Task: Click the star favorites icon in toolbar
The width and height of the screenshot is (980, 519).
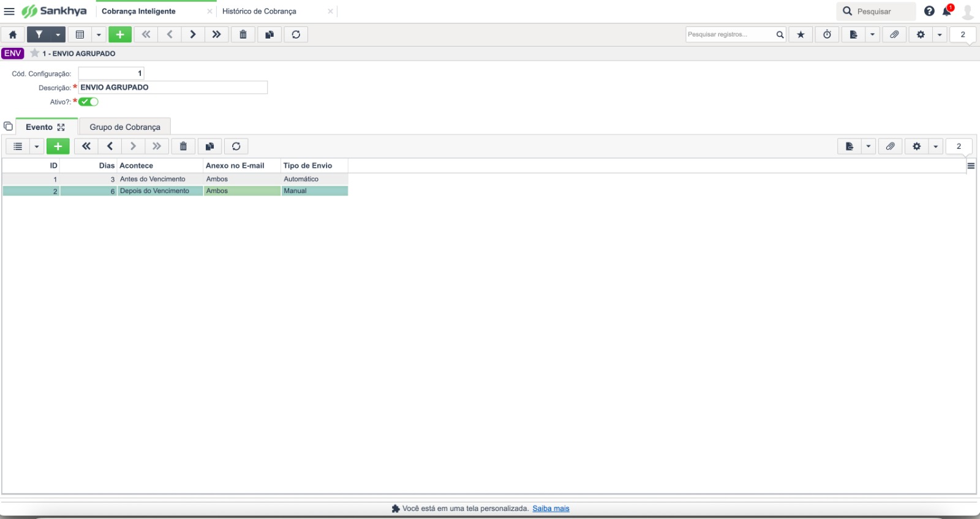Action: point(801,35)
